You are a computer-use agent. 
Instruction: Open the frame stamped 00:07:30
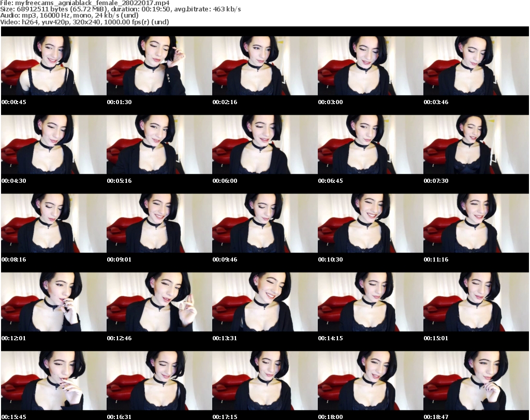(x=476, y=144)
